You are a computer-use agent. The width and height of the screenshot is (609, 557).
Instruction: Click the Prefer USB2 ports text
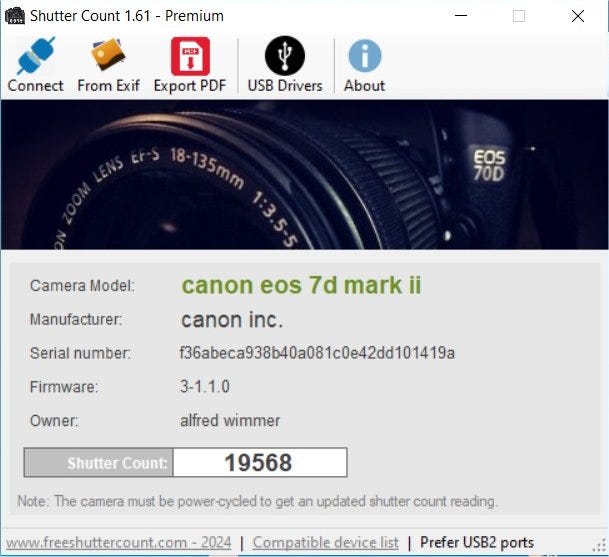(477, 542)
